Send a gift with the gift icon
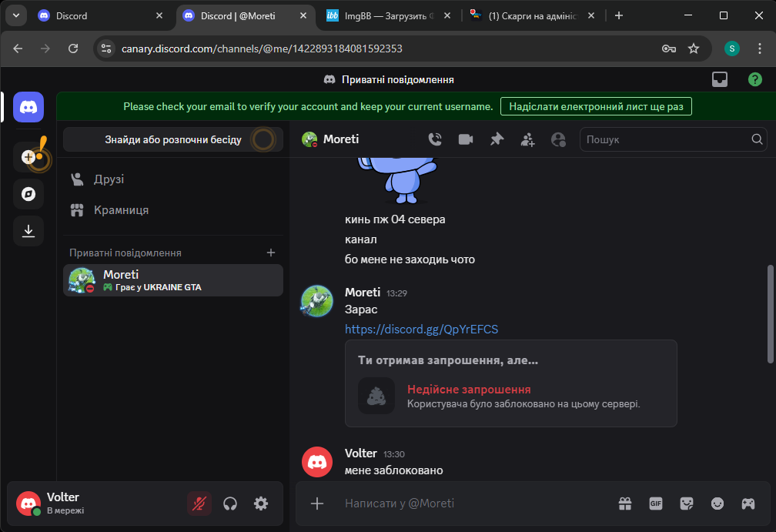The height and width of the screenshot is (532, 776). (x=625, y=504)
